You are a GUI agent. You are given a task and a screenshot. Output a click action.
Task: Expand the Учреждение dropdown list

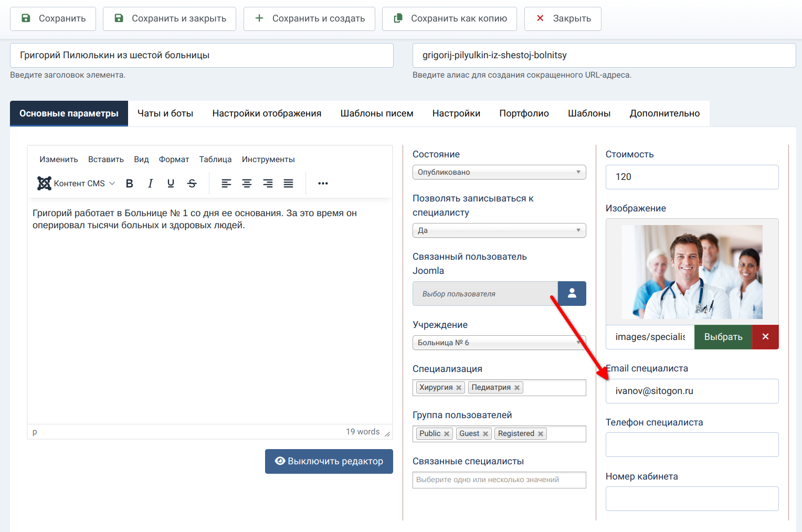(x=499, y=343)
